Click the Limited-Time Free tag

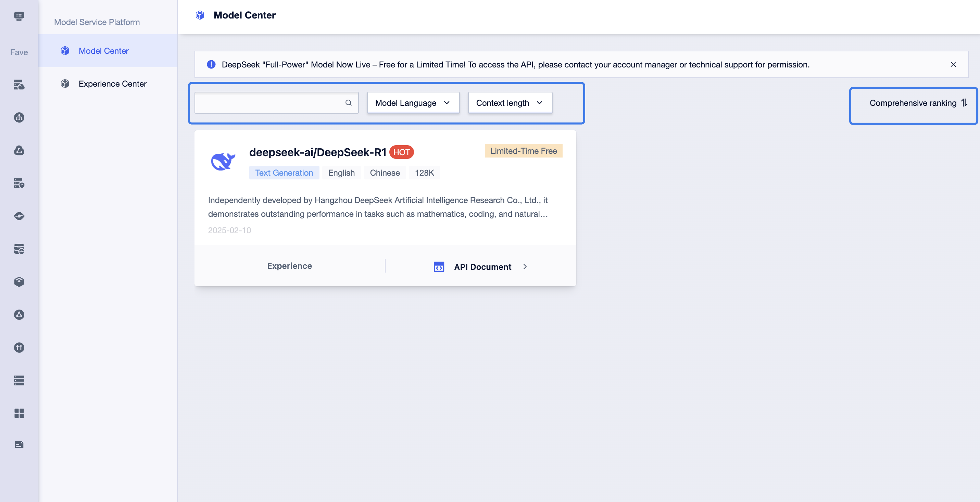pos(524,151)
